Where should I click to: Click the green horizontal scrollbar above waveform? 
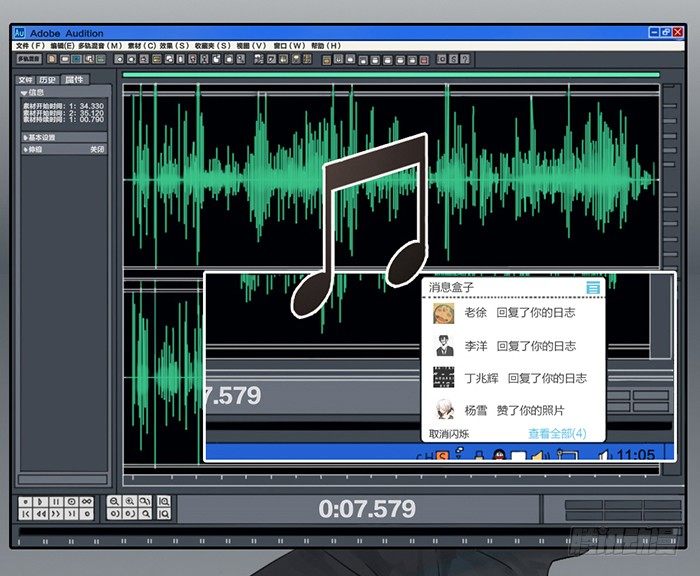(390, 74)
